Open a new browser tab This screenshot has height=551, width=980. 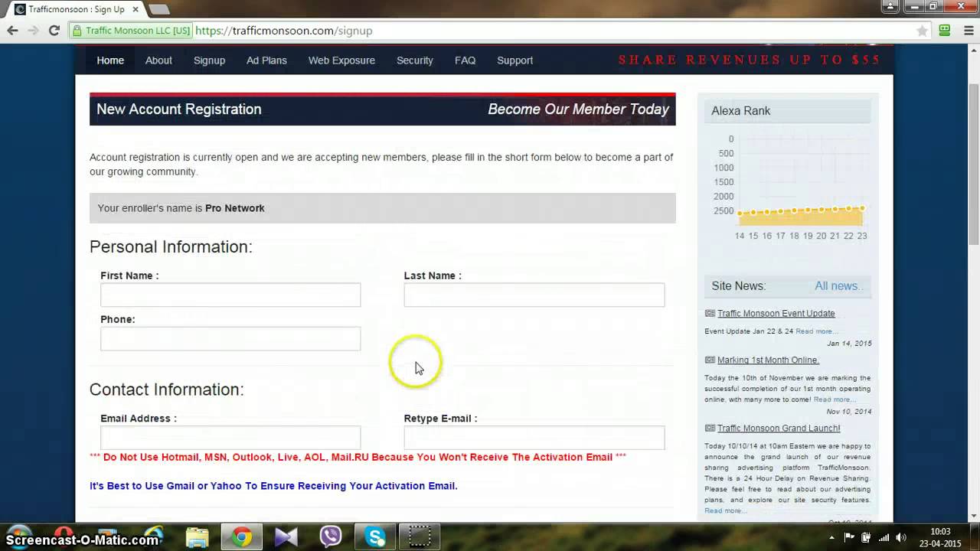(158, 9)
